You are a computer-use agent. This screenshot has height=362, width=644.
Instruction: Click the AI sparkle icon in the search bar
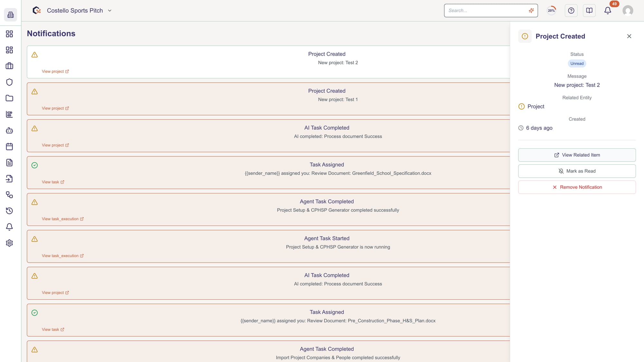pos(531,10)
